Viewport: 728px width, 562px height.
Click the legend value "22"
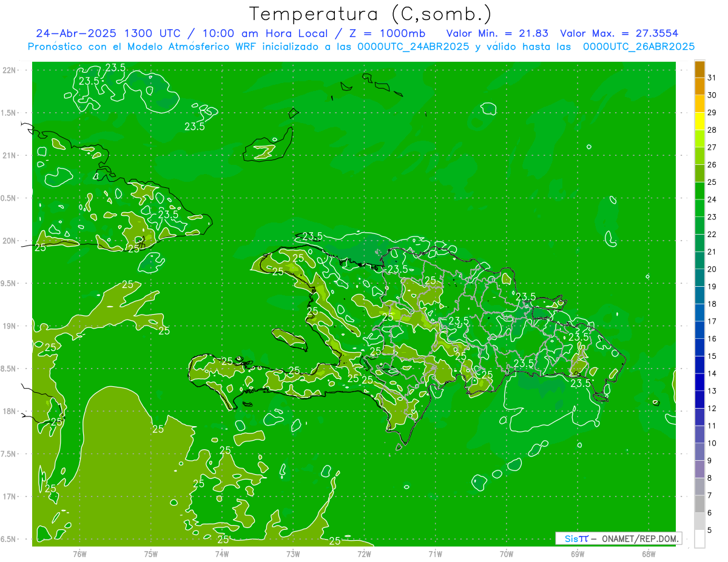(x=712, y=235)
